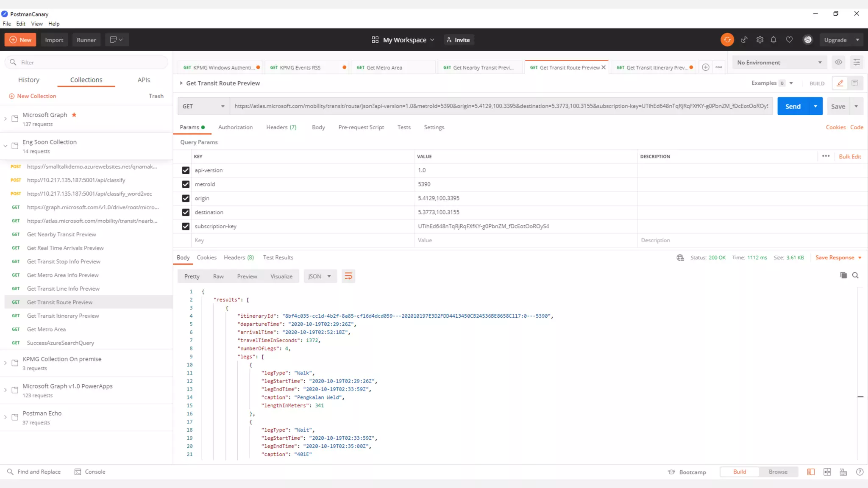Copy response body to clipboard
Image resolution: width=868 pixels, height=488 pixels.
click(843, 275)
